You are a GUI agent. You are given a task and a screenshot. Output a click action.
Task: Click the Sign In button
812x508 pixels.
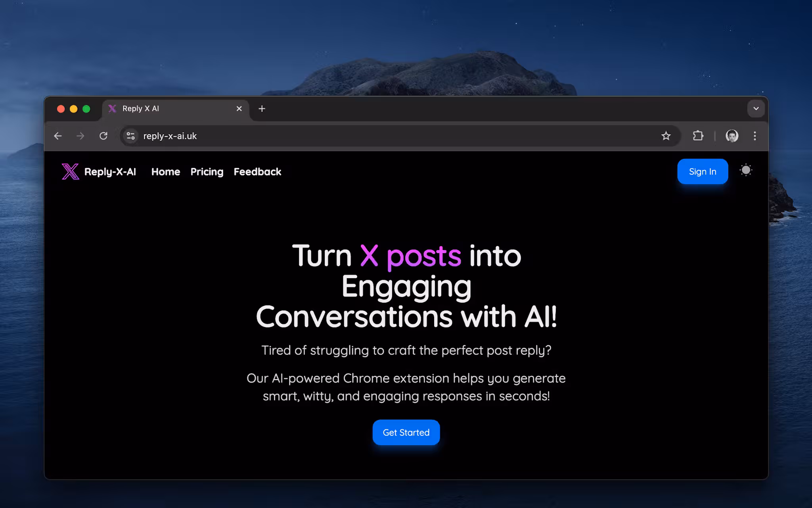point(703,171)
